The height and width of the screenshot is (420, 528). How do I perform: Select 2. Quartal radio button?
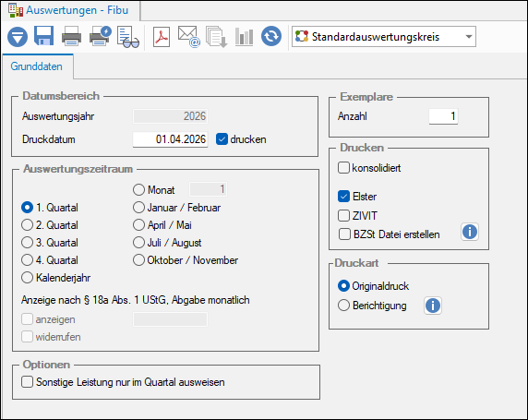pos(28,225)
